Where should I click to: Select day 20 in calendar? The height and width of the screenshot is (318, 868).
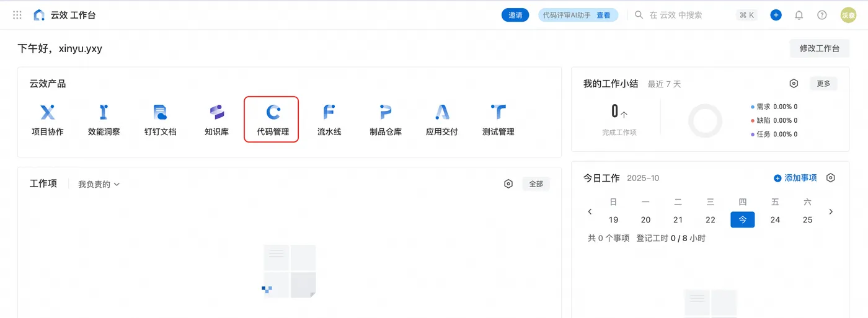645,219
